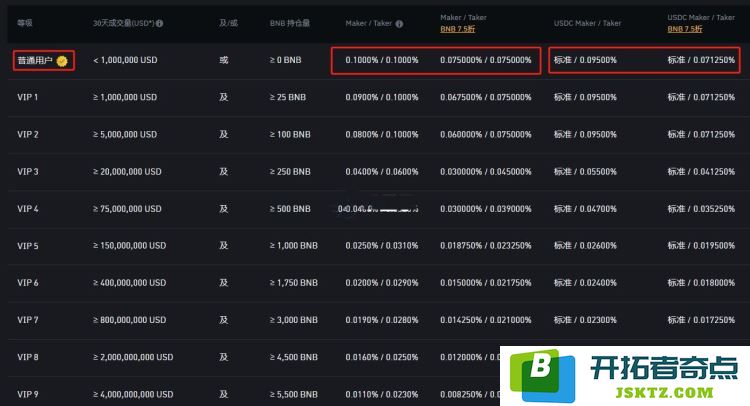Click the 0.1000% / 0.1000% fee cell

coord(382,60)
